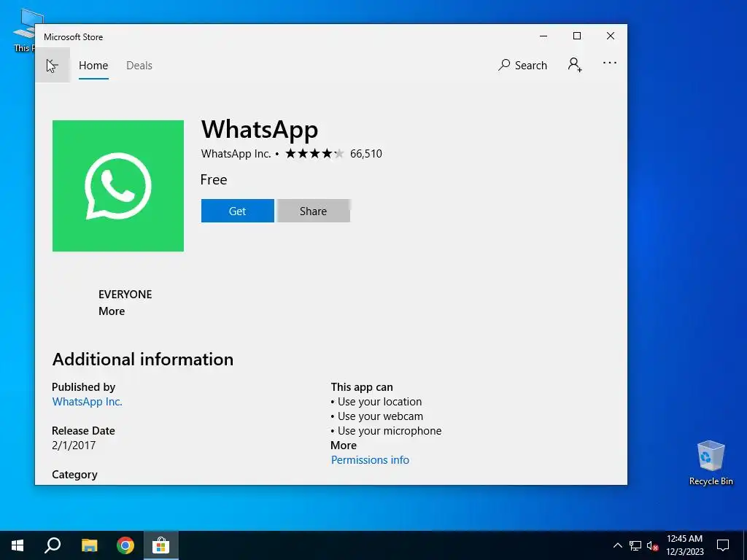Click the Use your location permission

(379, 402)
